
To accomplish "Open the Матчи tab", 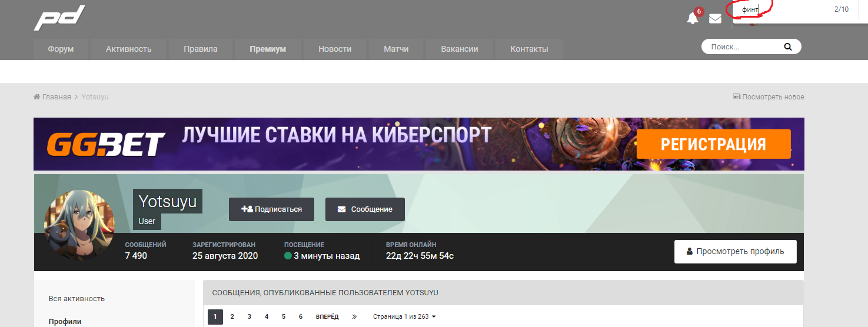I will click(x=396, y=49).
